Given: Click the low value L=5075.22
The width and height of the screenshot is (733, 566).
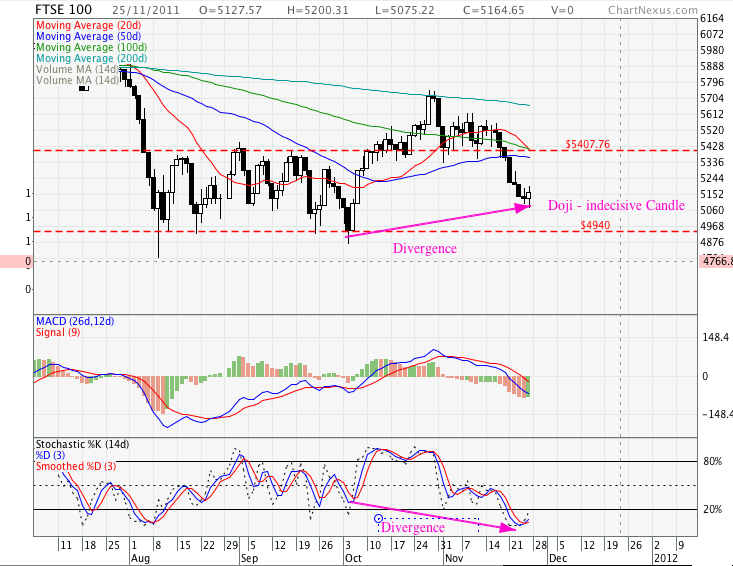Looking at the screenshot, I should coord(405,10).
